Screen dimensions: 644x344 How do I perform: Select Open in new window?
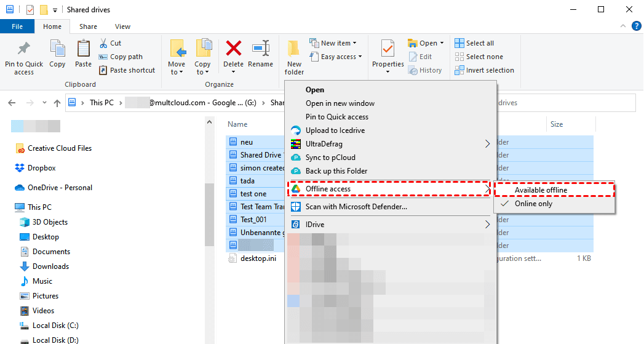[390, 103]
